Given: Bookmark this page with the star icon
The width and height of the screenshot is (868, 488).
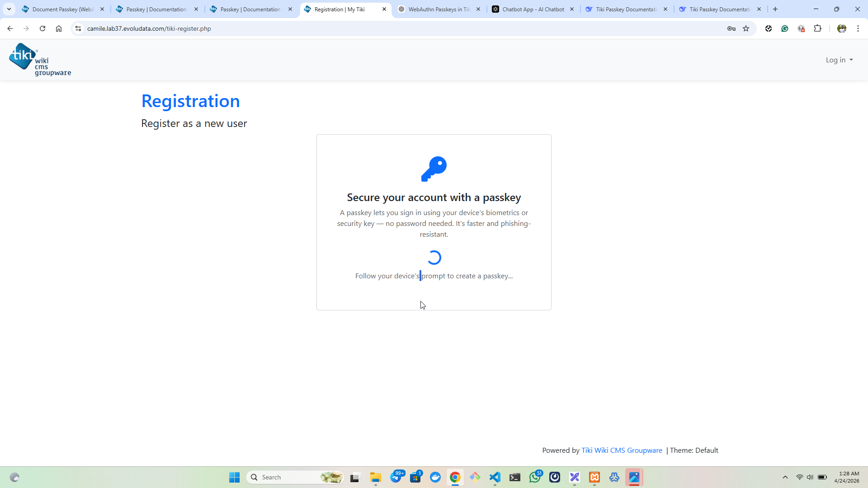Looking at the screenshot, I should coord(746,28).
